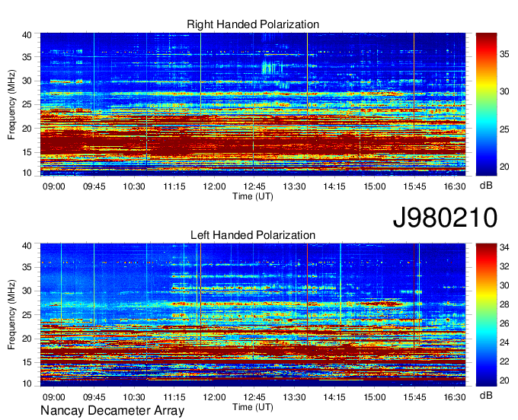The image size is (518, 420).
Task: Click "12:45" time tick of Left Handed plot
Action: click(254, 397)
